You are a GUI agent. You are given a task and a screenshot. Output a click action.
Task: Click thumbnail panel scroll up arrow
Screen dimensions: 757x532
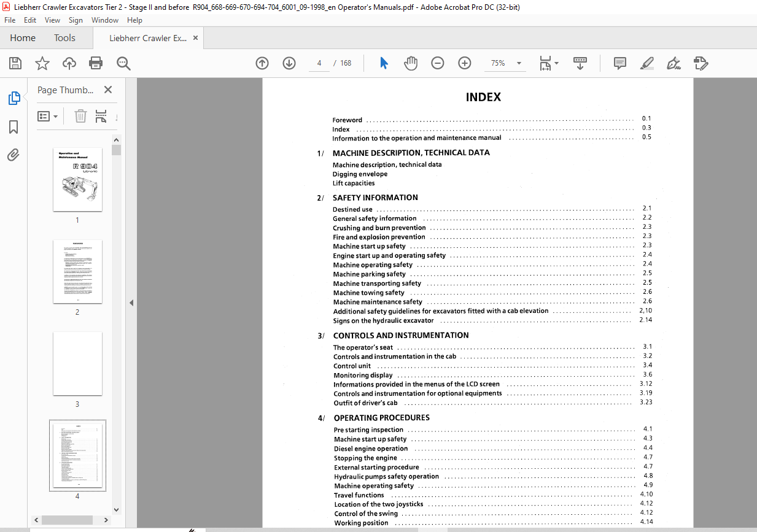(x=117, y=140)
